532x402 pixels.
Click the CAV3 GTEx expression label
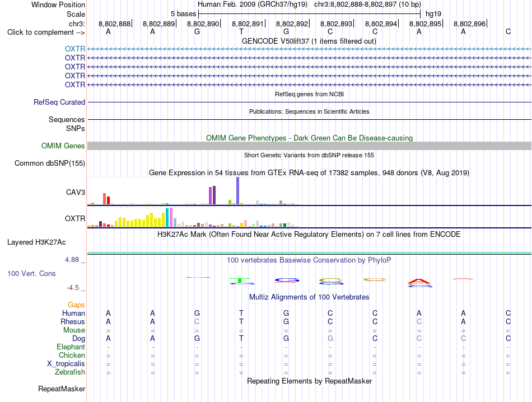tap(76, 193)
